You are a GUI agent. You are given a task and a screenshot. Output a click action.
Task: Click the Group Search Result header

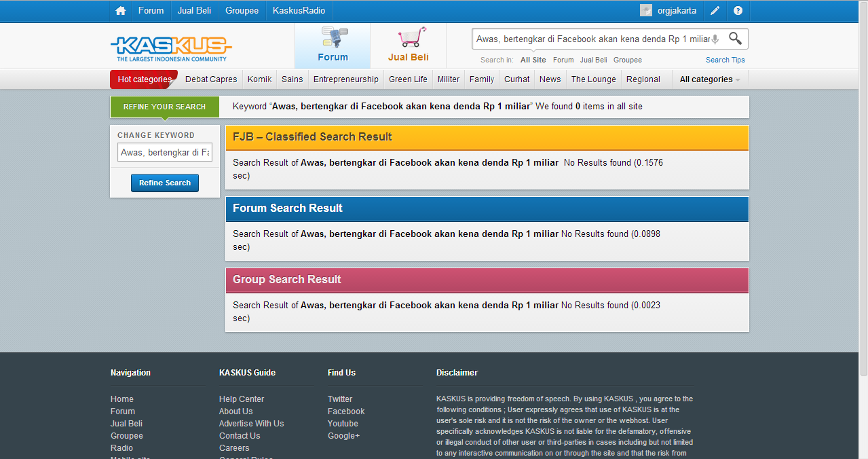pyautogui.click(x=487, y=280)
